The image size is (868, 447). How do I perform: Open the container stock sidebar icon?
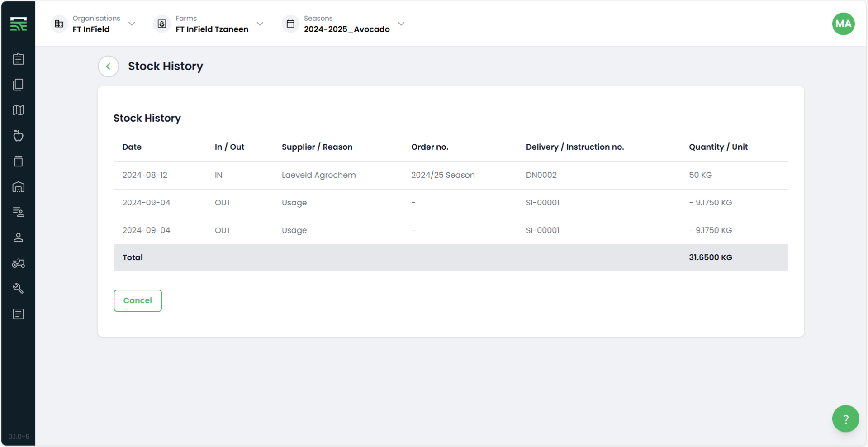pyautogui.click(x=19, y=162)
